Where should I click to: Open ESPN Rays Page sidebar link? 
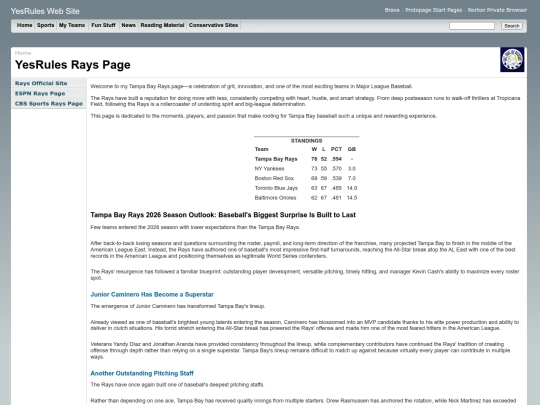pos(40,93)
